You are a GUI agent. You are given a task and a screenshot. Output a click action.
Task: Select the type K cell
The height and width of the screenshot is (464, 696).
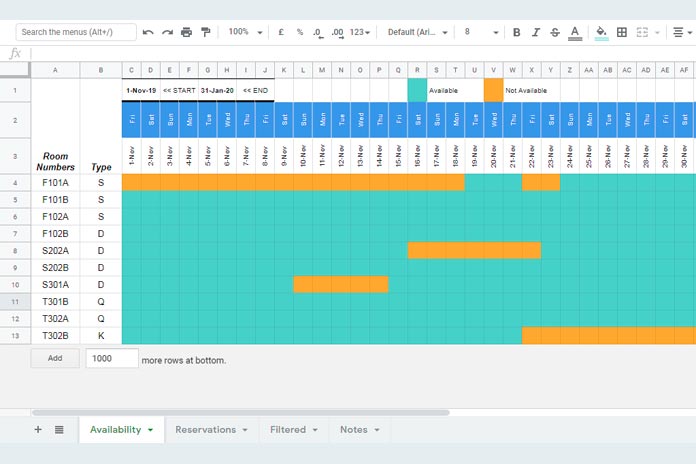tap(101, 335)
